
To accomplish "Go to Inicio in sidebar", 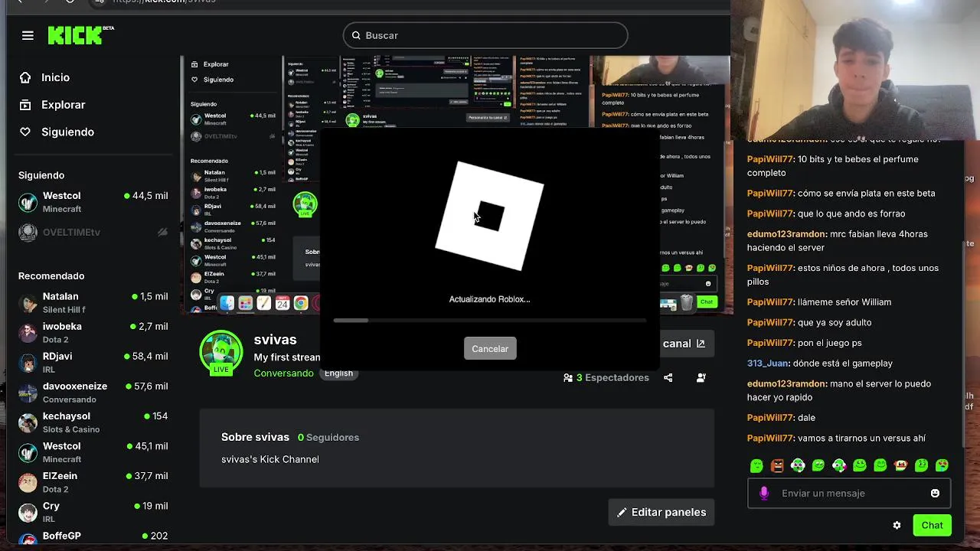I will tap(55, 77).
